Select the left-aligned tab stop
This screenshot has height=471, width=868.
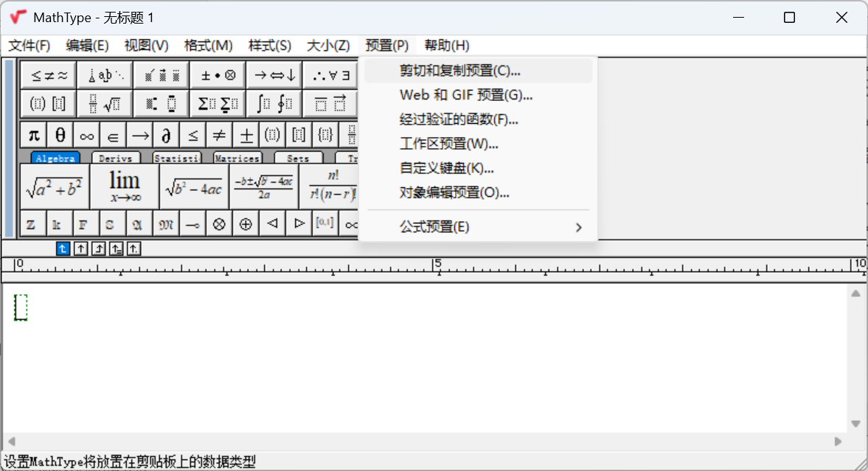tap(63, 249)
